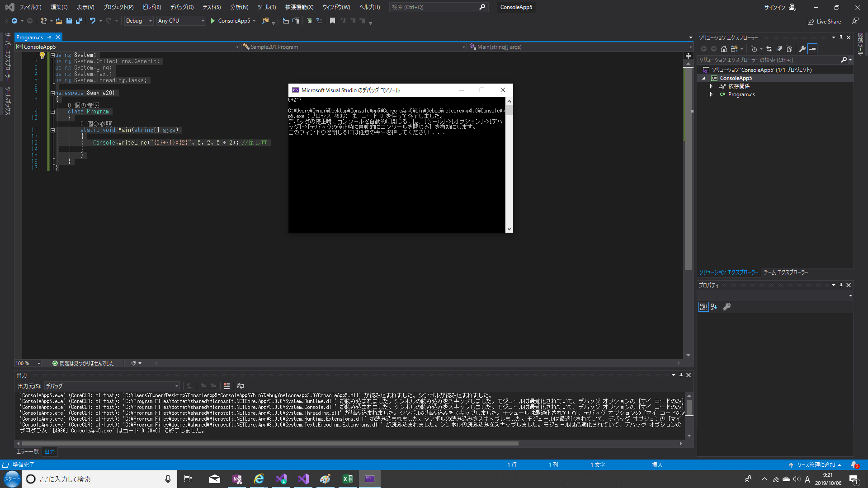Toggle Preview Selected Items in Solution Explorer

(x=812, y=49)
